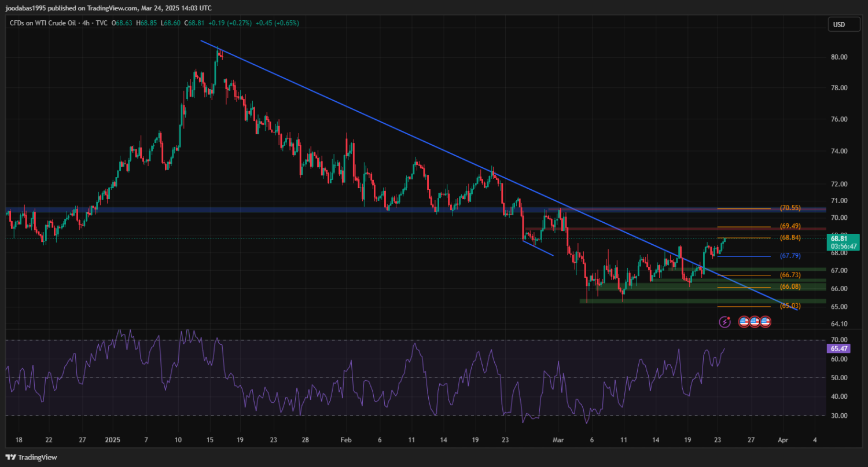Click the green 68.81 current price label
The height and width of the screenshot is (467, 868).
pos(844,241)
